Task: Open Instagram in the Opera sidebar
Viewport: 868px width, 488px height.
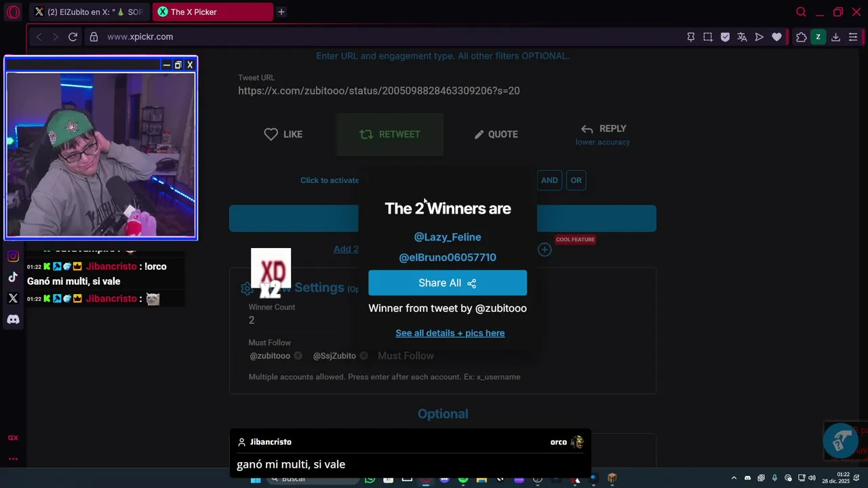Action: [x=13, y=256]
